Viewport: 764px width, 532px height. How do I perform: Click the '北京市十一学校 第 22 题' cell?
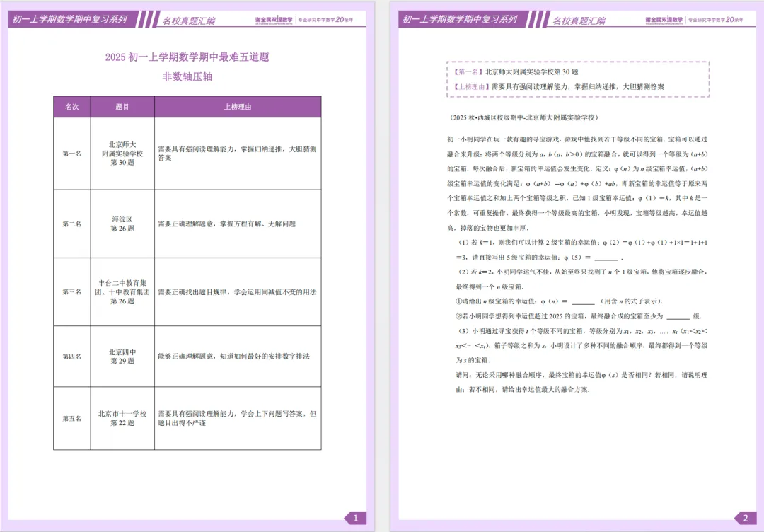(122, 418)
